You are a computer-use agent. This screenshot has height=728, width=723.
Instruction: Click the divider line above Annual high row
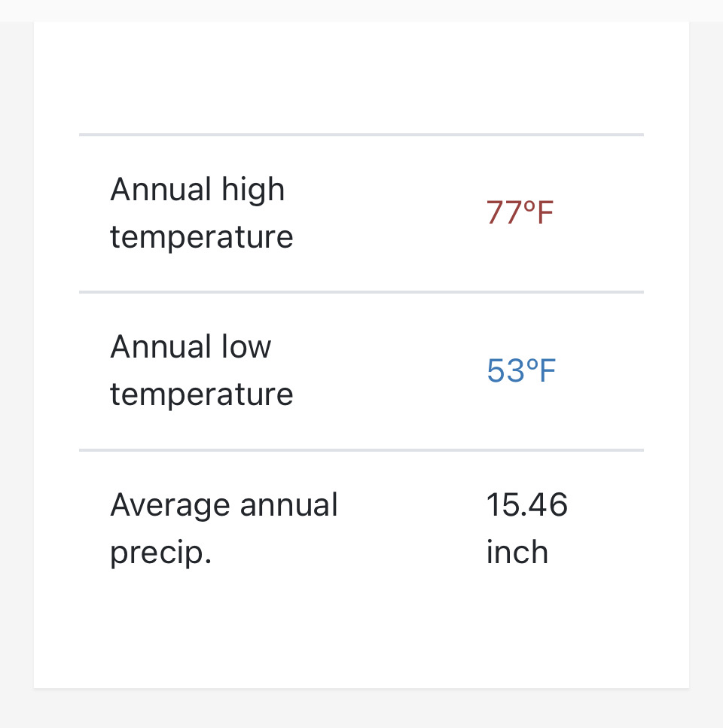pos(361,135)
